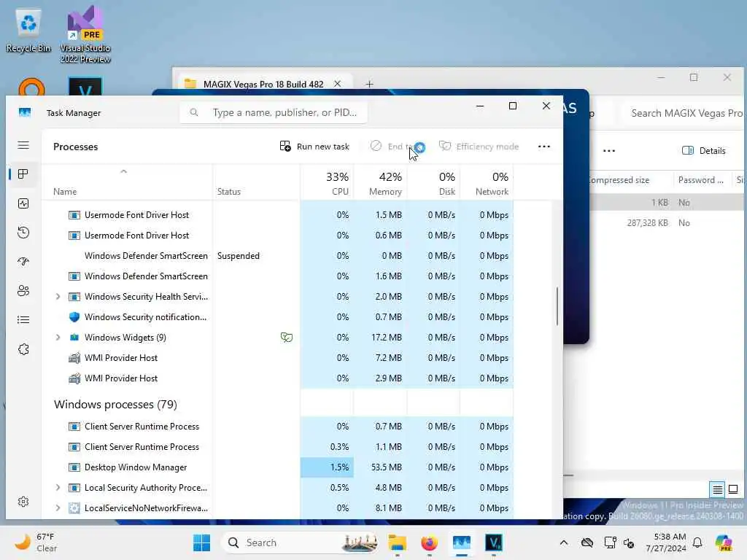Screen dimensions: 747x560
Task: Open Services page in Task Manager sidebar
Action: pyautogui.click(x=23, y=349)
